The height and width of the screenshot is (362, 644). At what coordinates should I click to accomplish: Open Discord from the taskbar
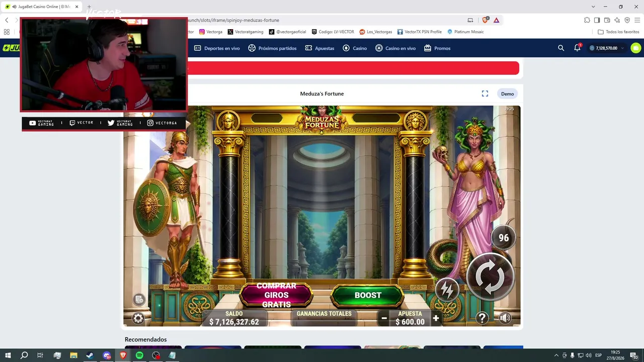pyautogui.click(x=107, y=355)
